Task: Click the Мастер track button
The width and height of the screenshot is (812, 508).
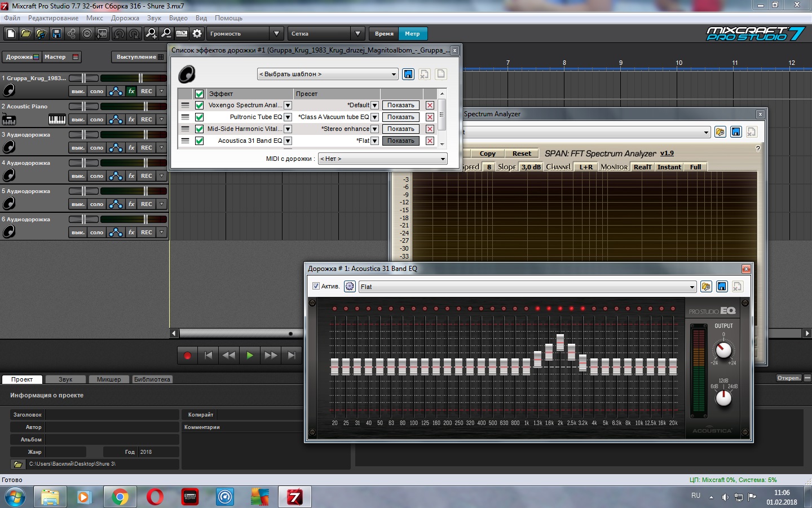Action: [62, 57]
